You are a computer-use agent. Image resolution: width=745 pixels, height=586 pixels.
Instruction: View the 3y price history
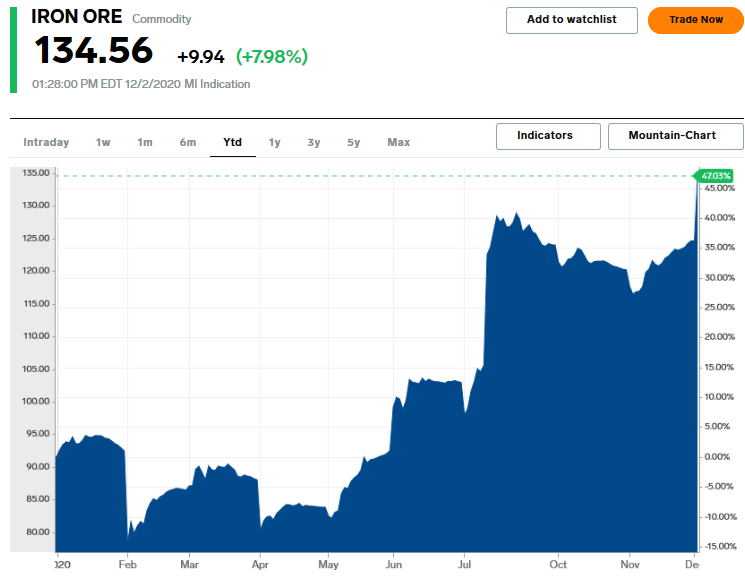314,142
